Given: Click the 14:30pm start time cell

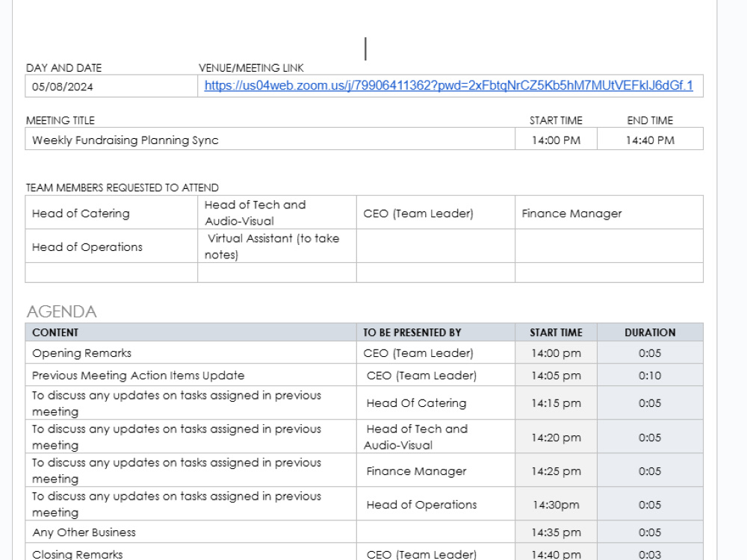Looking at the screenshot, I should 556,504.
